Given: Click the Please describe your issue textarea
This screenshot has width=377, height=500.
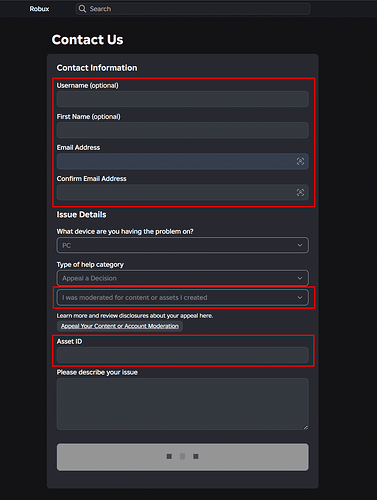Looking at the screenshot, I should tap(183, 404).
